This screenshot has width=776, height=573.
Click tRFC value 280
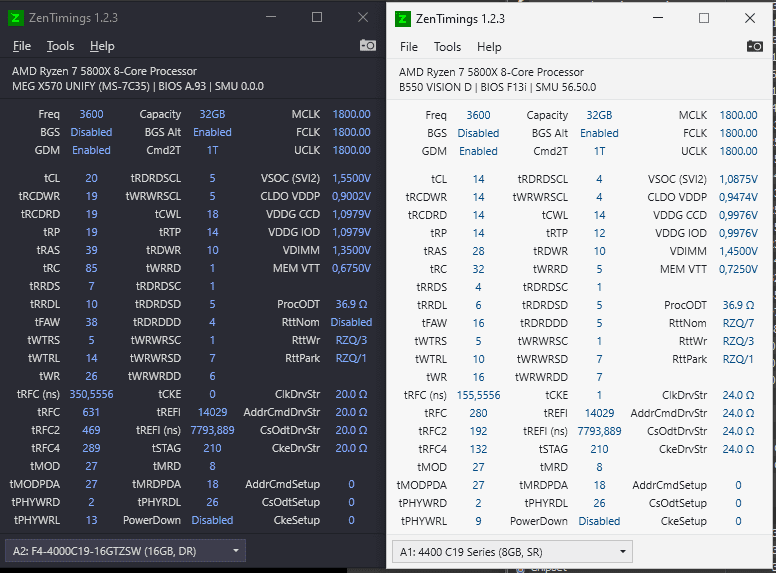coord(478,413)
